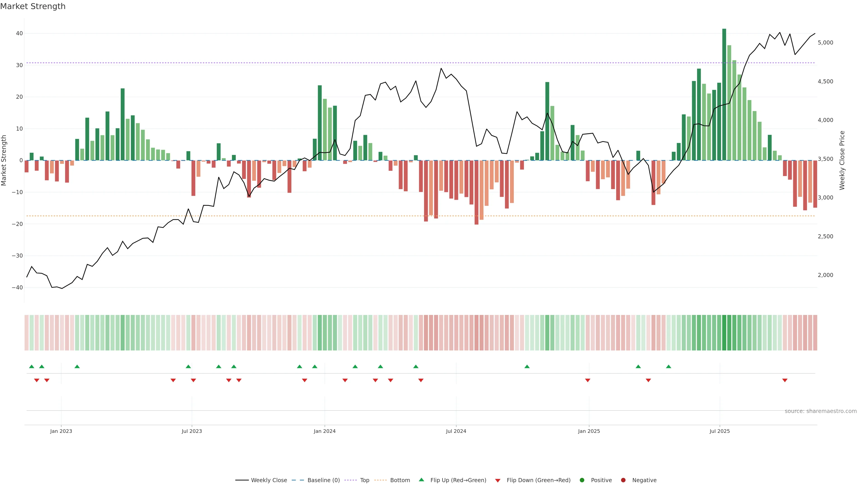Click the Flip Up green triangle legend icon
The width and height of the screenshot is (868, 488).
tap(421, 480)
